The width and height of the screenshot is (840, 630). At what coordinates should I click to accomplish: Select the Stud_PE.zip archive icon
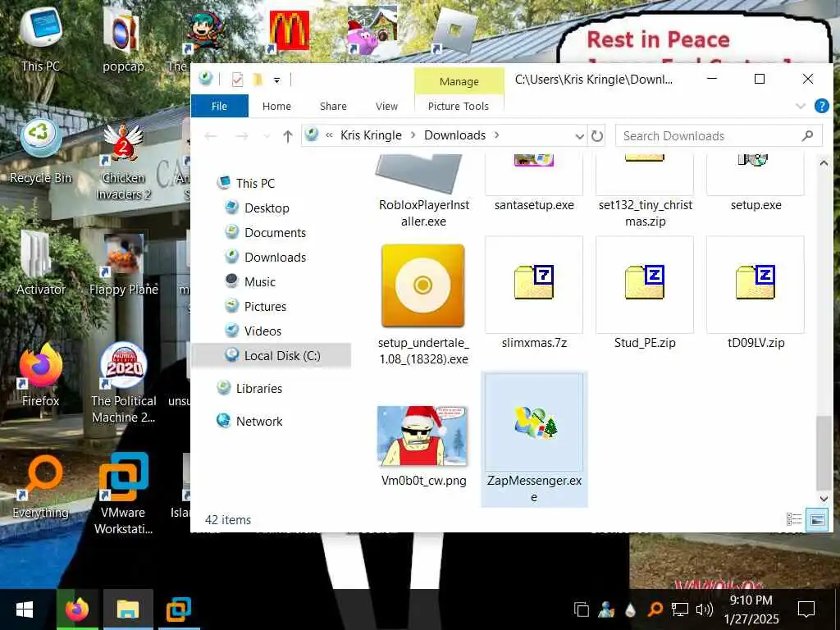coord(645,282)
